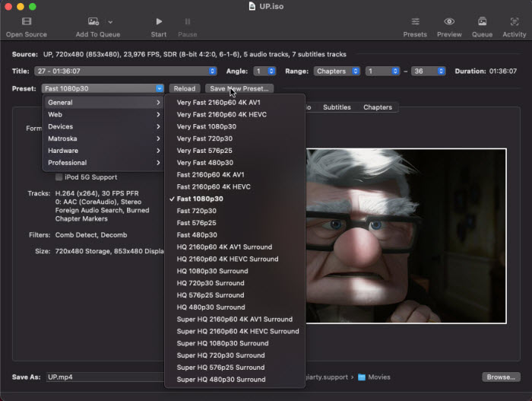
Task: Open the Title dropdown showing 27 - 01:36:07
Action: pos(125,71)
